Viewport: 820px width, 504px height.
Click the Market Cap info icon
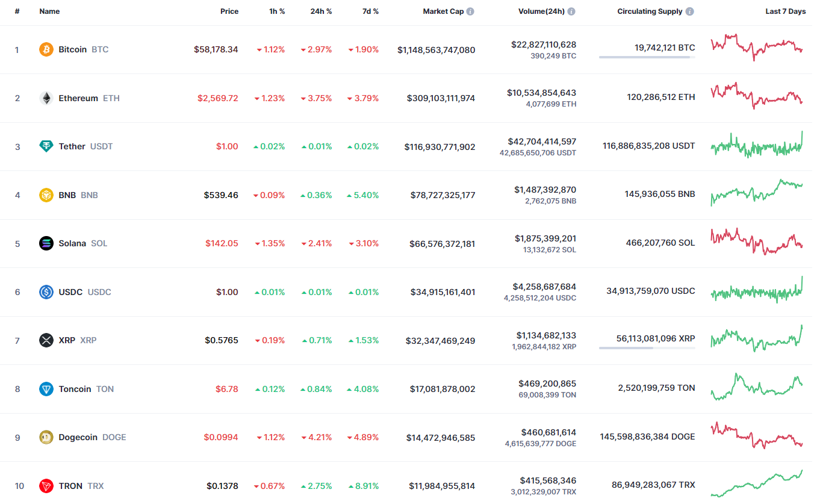[x=470, y=11]
